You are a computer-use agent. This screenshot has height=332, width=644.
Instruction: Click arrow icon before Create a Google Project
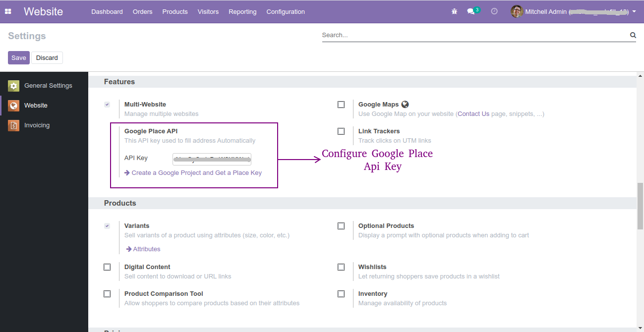(127, 173)
